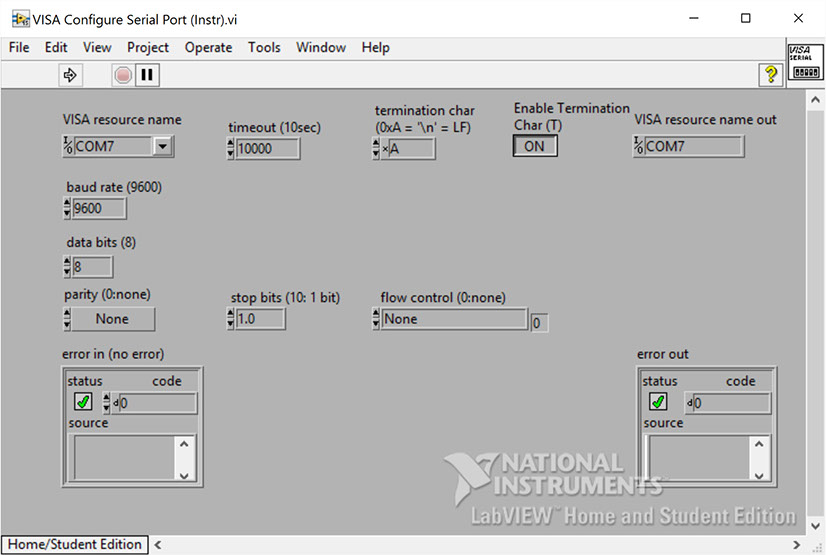Click the termination char stepper arrows
The width and height of the screenshot is (826, 555).
tap(376, 148)
